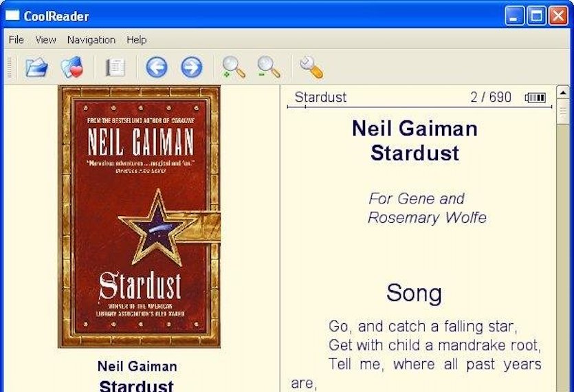
Task: Click the Song heading
Action: [414, 293]
